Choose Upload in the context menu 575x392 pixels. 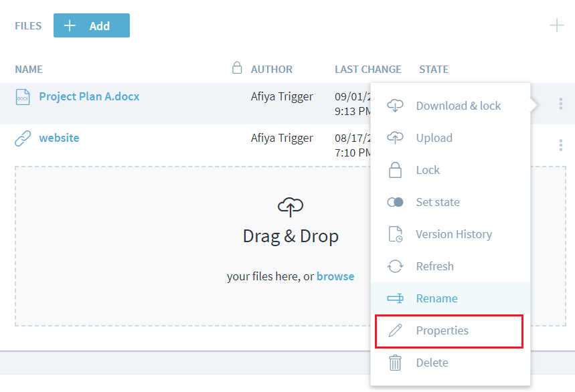click(434, 138)
